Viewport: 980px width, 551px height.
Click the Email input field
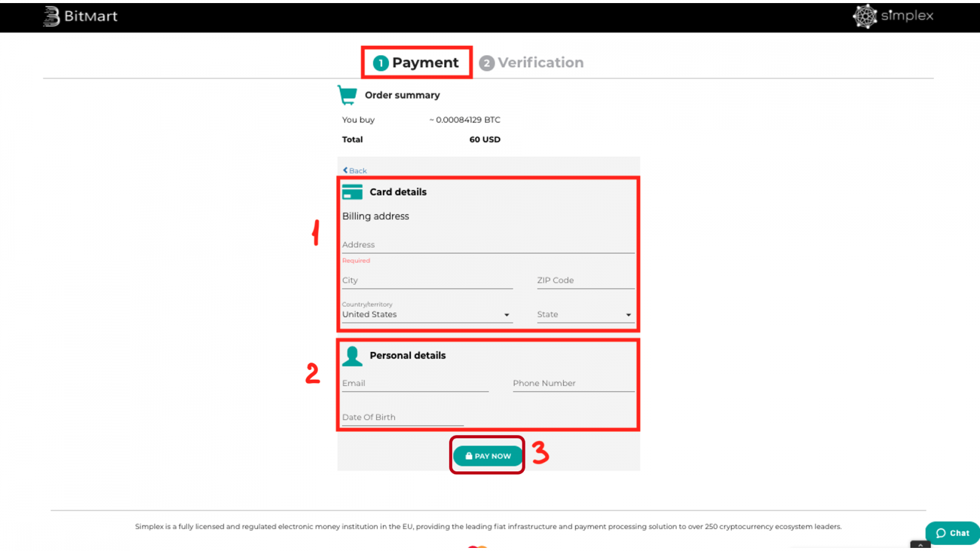click(415, 383)
